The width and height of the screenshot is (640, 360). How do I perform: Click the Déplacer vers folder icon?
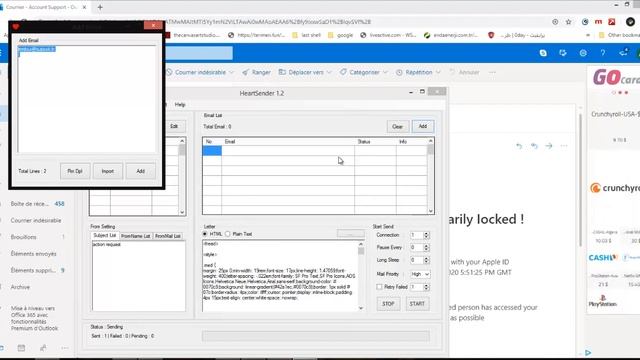point(282,72)
